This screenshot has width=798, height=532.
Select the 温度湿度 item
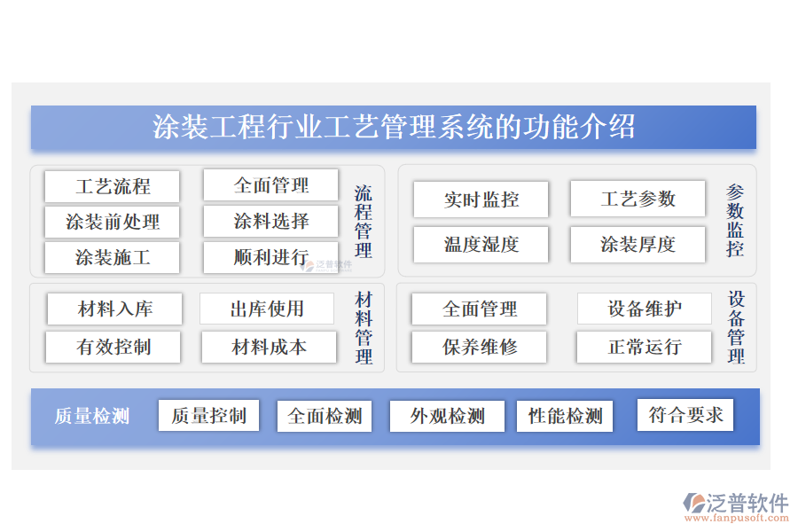tap(481, 245)
